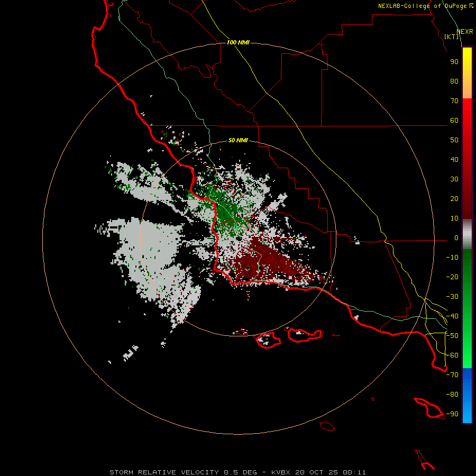This screenshot has height=476, width=476.
Task: Select the 0 value on velocity scale
Action: (x=456, y=237)
